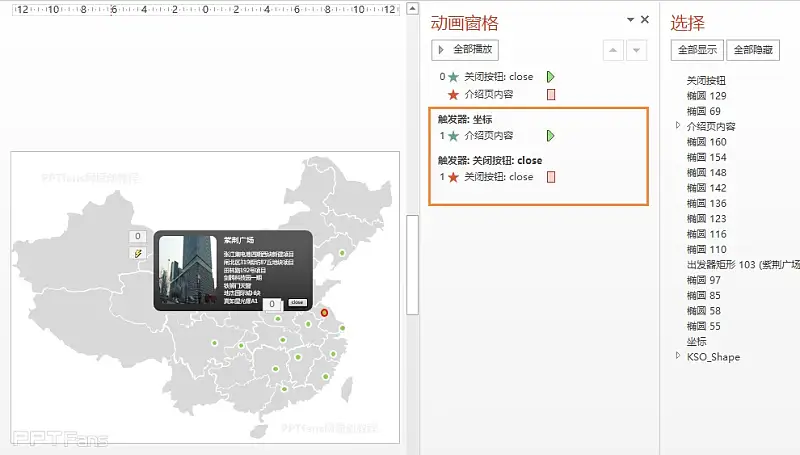Viewport: 800px width, 455px height.
Task: Click the green star under trigger 坐标
Action: (454, 135)
